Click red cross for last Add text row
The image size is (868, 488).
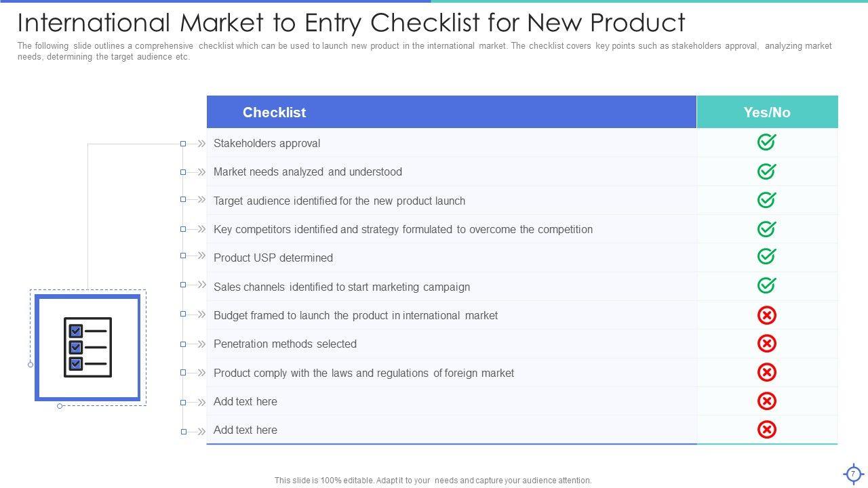(x=766, y=430)
